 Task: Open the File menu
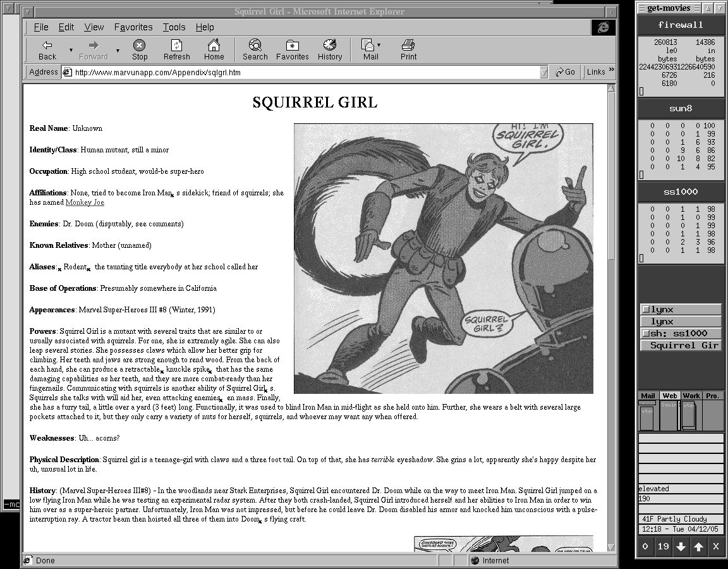click(41, 27)
